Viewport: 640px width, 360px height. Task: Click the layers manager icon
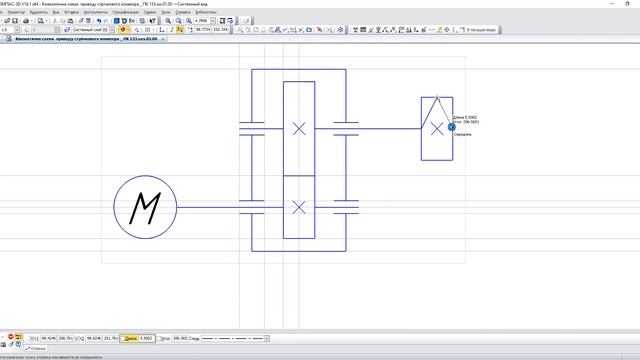click(x=67, y=30)
